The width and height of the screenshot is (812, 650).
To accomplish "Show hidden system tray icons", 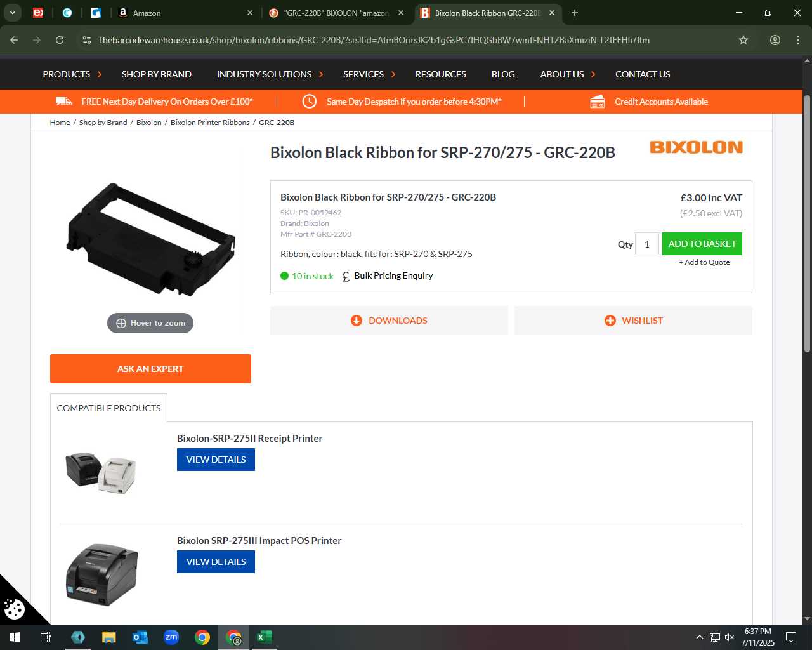I will click(699, 637).
